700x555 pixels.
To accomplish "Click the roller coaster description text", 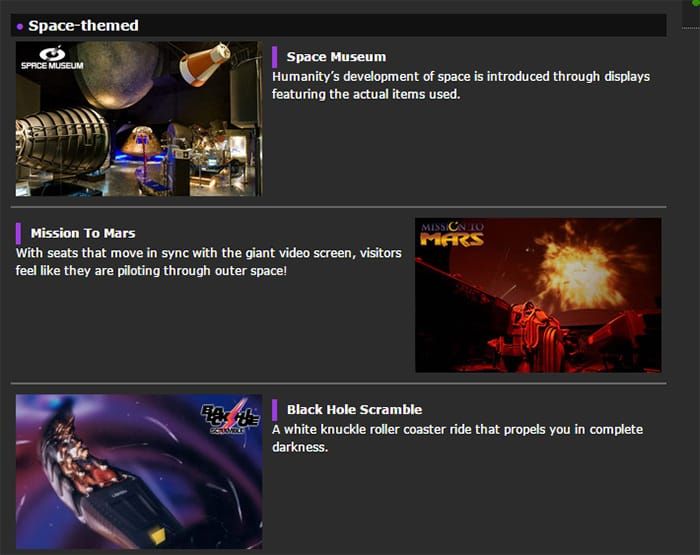I will pos(458,438).
